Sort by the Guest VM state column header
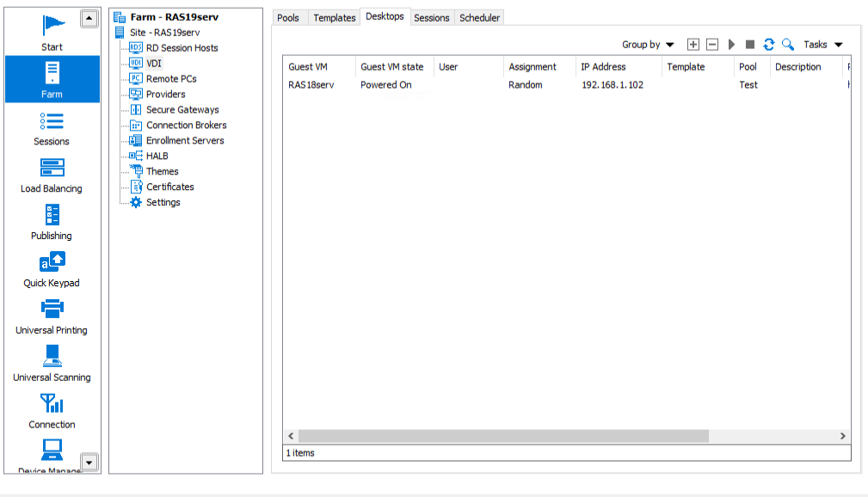 [392, 67]
